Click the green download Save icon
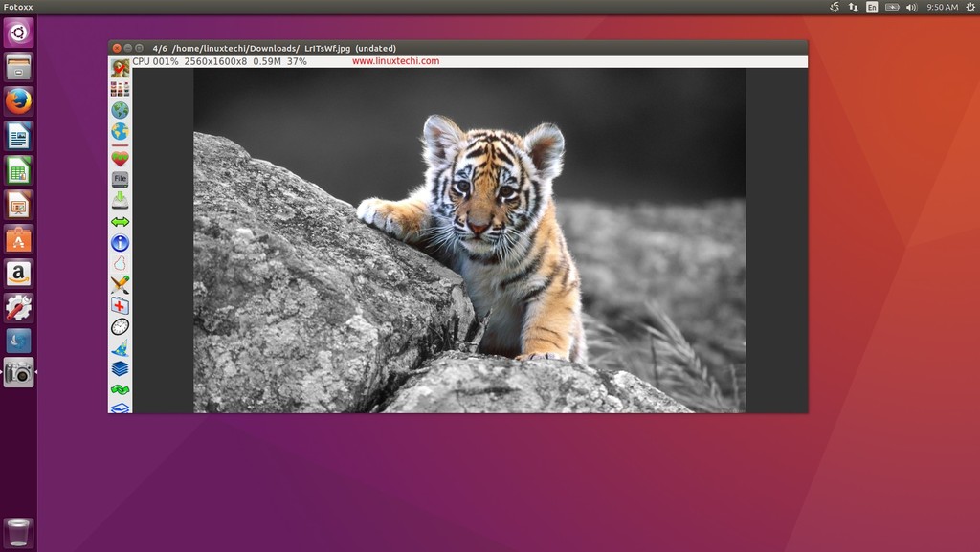Viewport: 980px width, 552px height. (x=120, y=200)
